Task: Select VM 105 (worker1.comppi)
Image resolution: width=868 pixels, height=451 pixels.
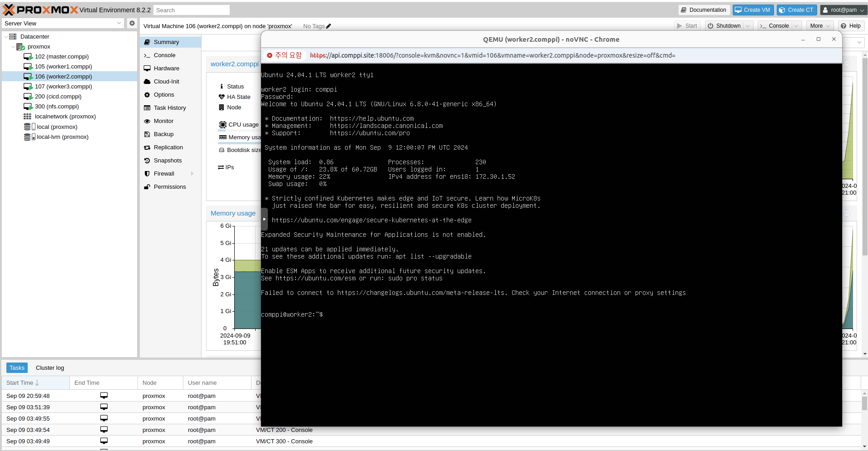Action: [63, 67]
